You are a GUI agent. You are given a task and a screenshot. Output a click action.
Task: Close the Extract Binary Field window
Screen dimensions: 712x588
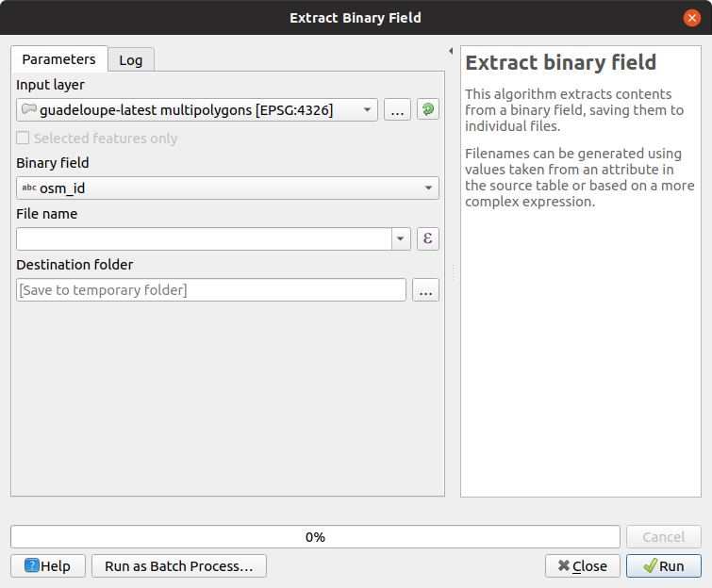(691, 18)
